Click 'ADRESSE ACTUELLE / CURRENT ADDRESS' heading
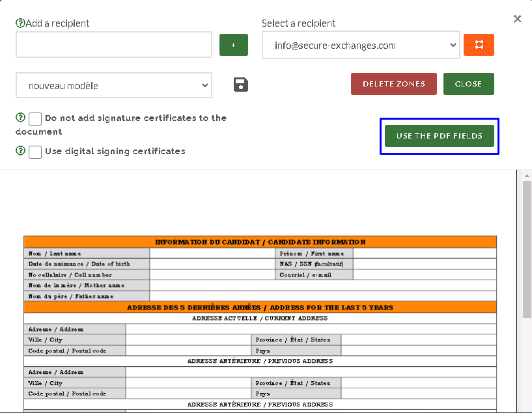The height and width of the screenshot is (413, 532). [x=260, y=318]
